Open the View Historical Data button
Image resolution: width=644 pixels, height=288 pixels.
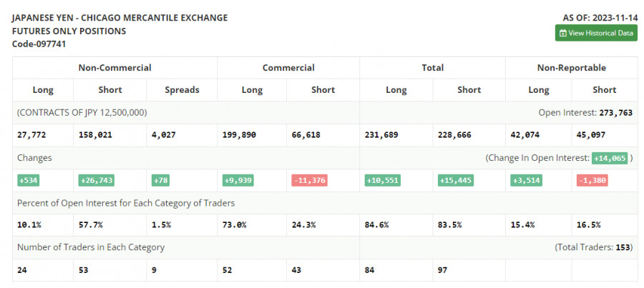click(596, 33)
